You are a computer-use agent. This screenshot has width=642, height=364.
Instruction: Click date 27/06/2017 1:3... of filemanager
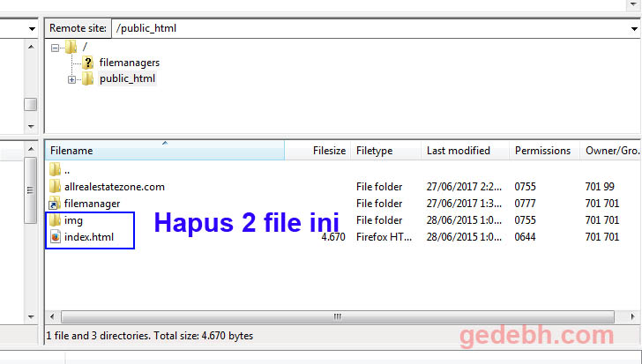pyautogui.click(x=464, y=204)
